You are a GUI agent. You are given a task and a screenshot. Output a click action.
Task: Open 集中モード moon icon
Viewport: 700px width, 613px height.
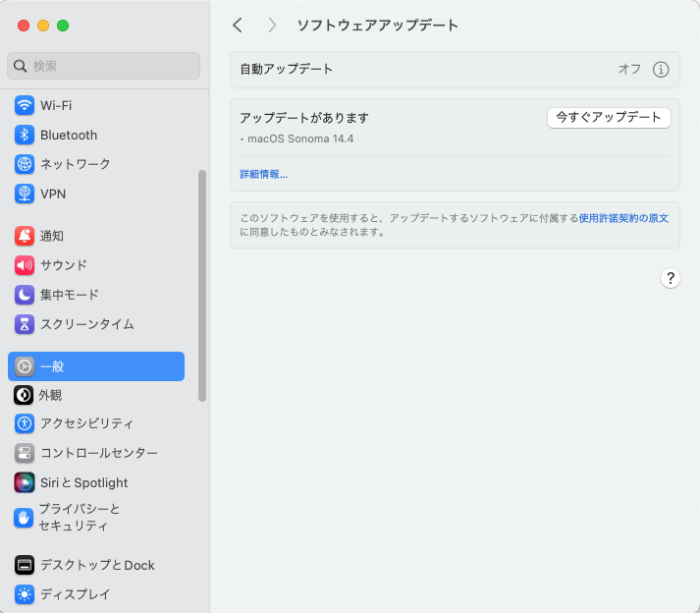point(25,295)
